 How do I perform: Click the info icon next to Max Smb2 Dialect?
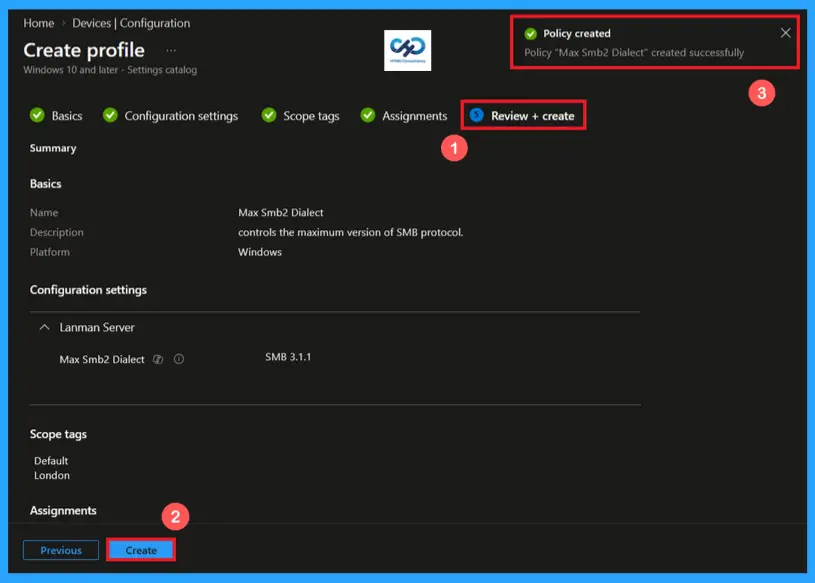tap(179, 359)
